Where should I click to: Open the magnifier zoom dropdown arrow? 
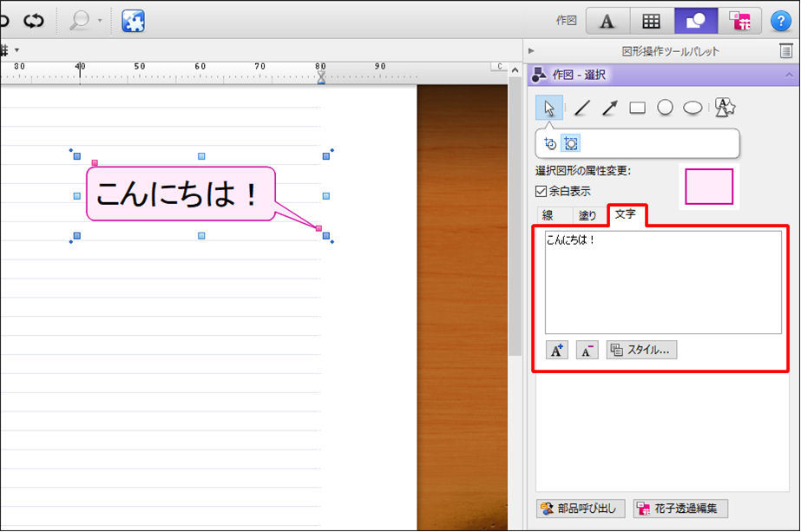pyautogui.click(x=100, y=21)
